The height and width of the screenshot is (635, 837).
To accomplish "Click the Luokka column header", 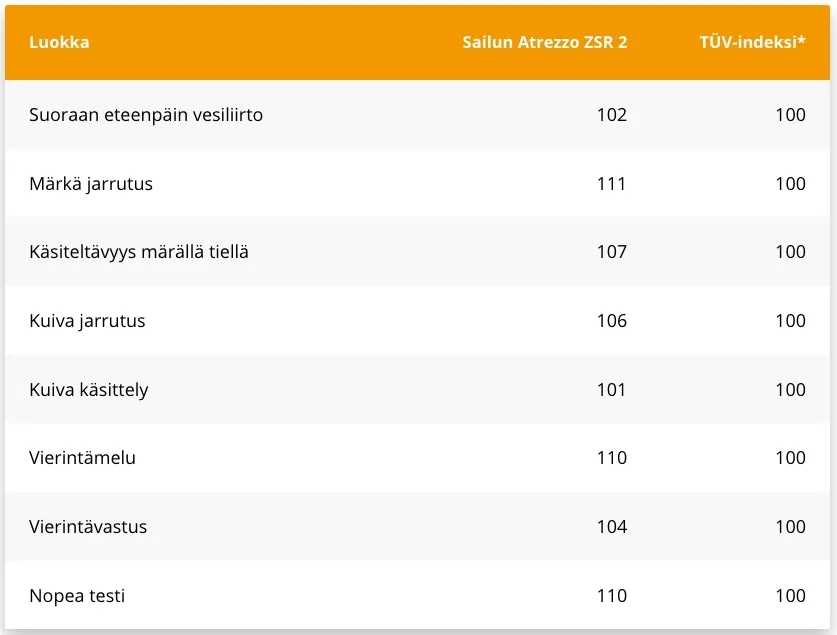I will [59, 42].
